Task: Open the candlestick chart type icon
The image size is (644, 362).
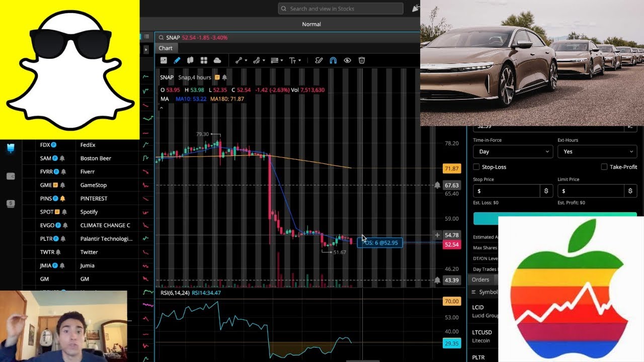Action: click(190, 60)
